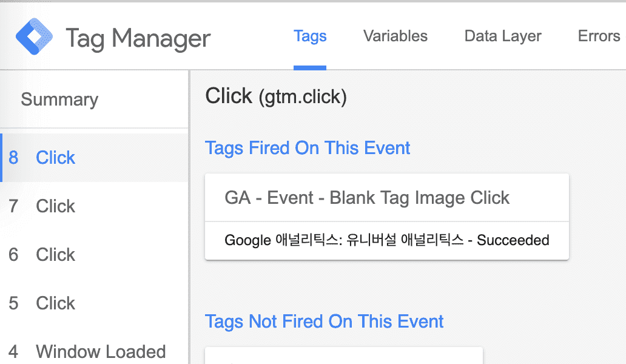Open GA - Event - Blank Tag Image Click tag
Image resolution: width=626 pixels, height=364 pixels.
(367, 198)
